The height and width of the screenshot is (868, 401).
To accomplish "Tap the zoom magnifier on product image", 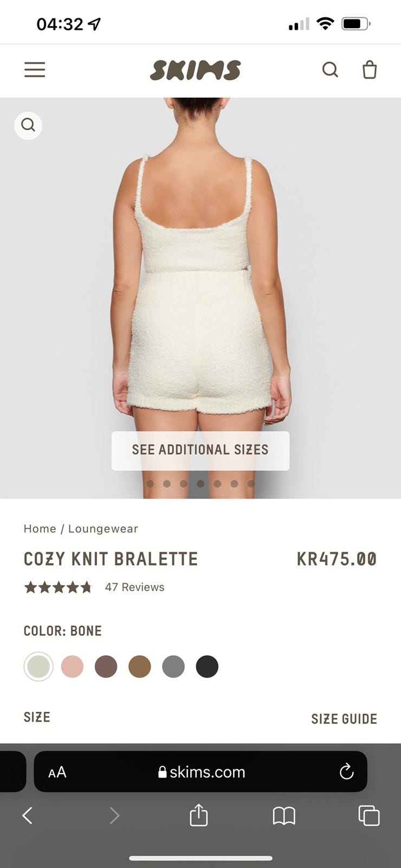I will (x=28, y=125).
